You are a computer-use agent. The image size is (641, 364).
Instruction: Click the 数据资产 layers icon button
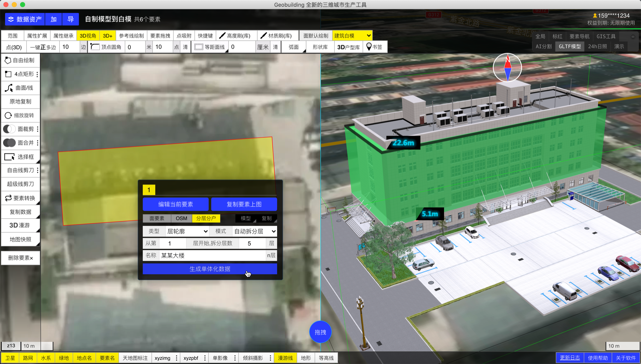pyautogui.click(x=25, y=19)
